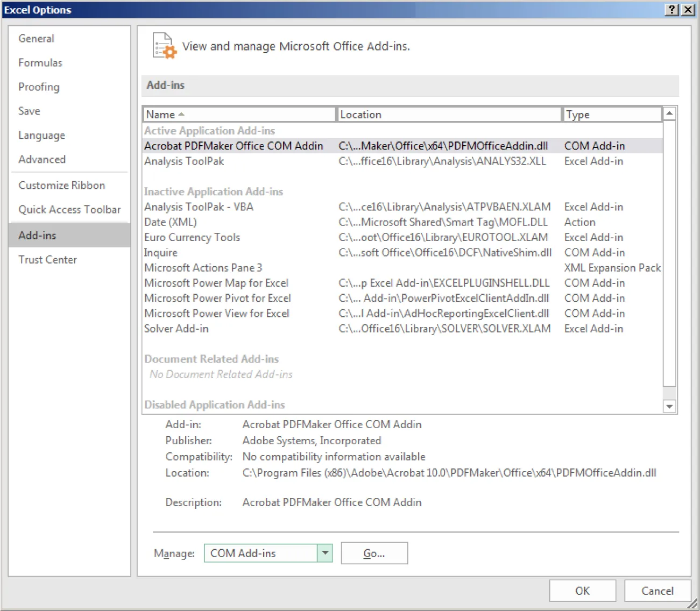This screenshot has height=611, width=700.
Task: Switch to the General category
Action: click(x=36, y=38)
